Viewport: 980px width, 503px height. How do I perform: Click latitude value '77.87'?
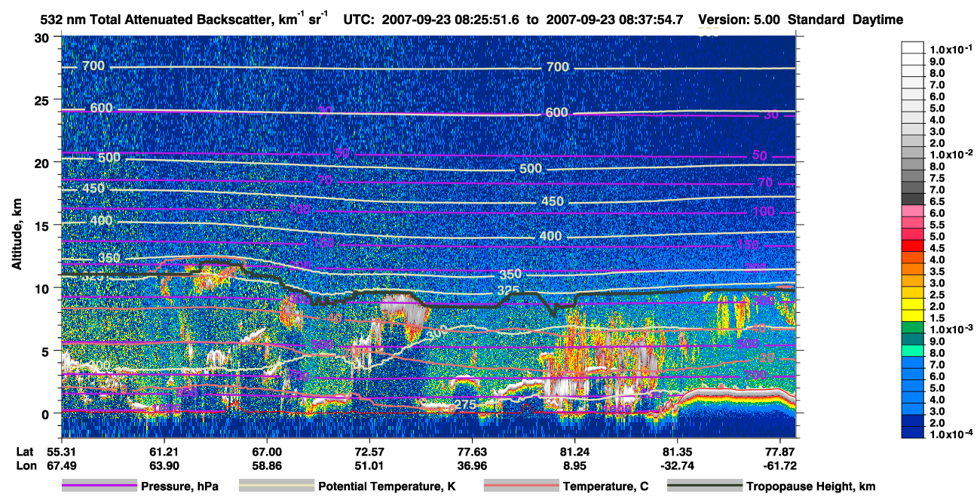coord(779,452)
